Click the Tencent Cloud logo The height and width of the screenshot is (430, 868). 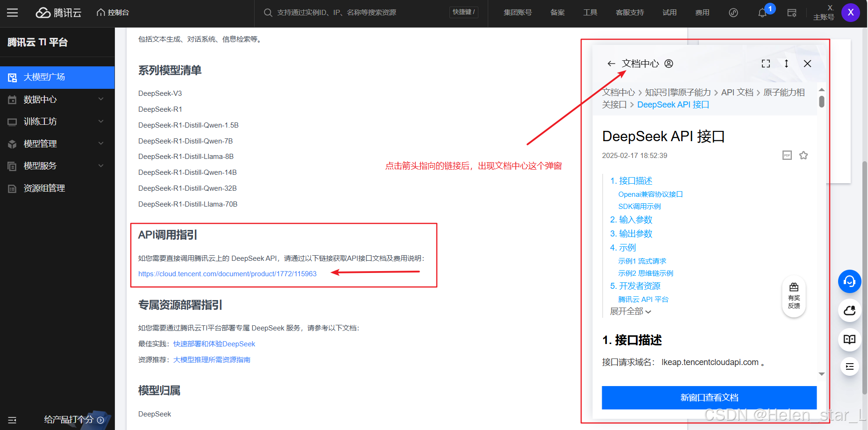tap(58, 13)
